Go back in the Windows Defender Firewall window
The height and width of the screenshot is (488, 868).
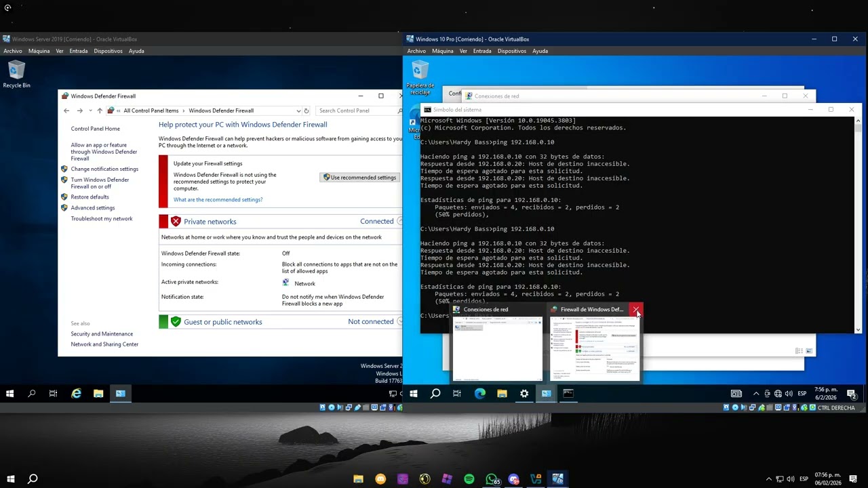click(x=66, y=110)
